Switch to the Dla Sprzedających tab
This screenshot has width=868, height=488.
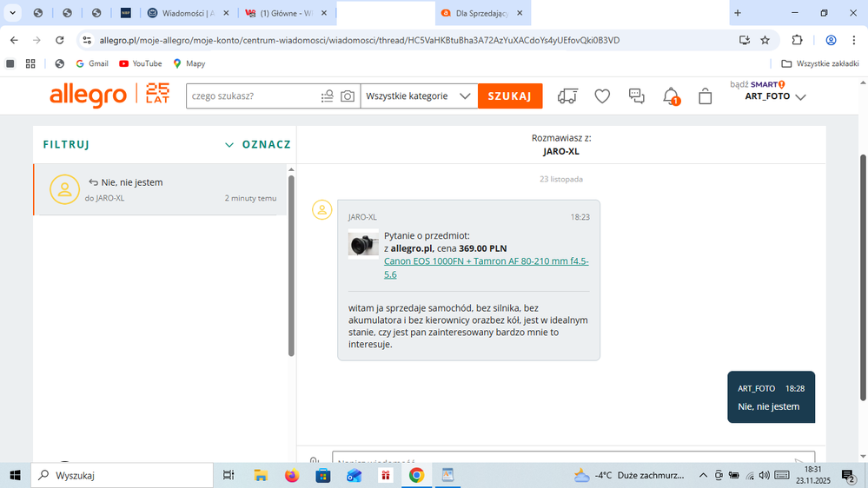tap(482, 13)
